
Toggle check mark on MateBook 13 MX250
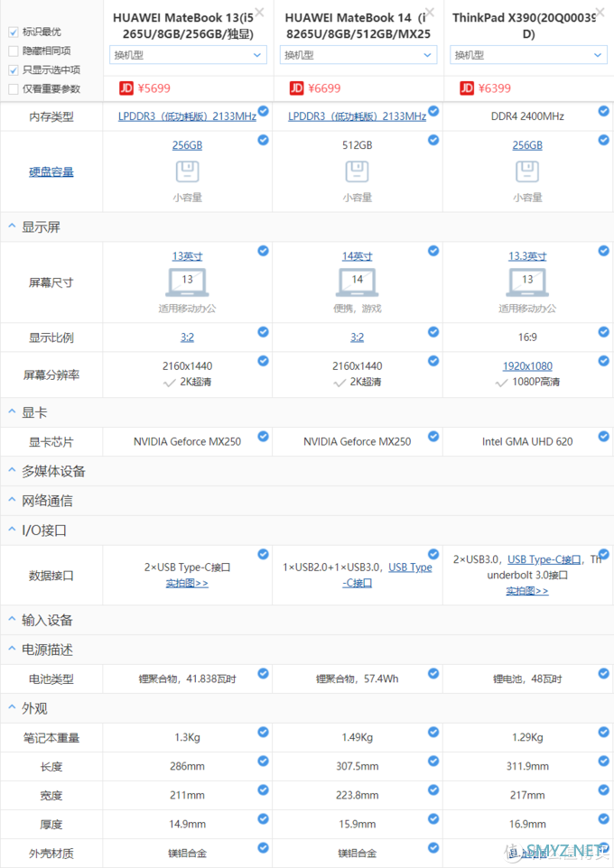(x=264, y=436)
